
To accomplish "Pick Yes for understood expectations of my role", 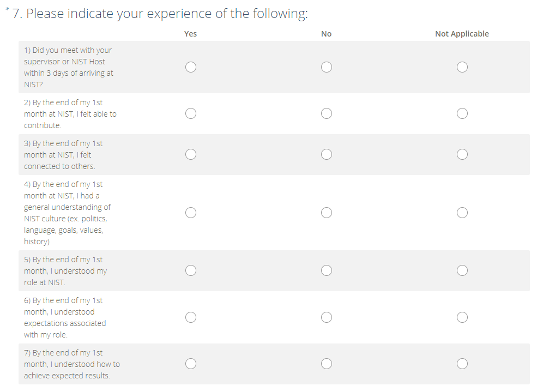I will 191,317.
